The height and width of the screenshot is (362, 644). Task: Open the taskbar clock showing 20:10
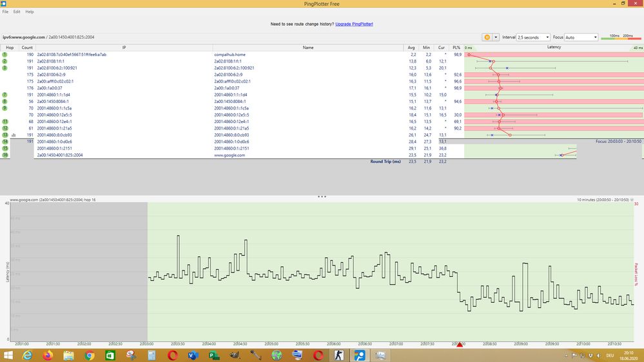629,356
